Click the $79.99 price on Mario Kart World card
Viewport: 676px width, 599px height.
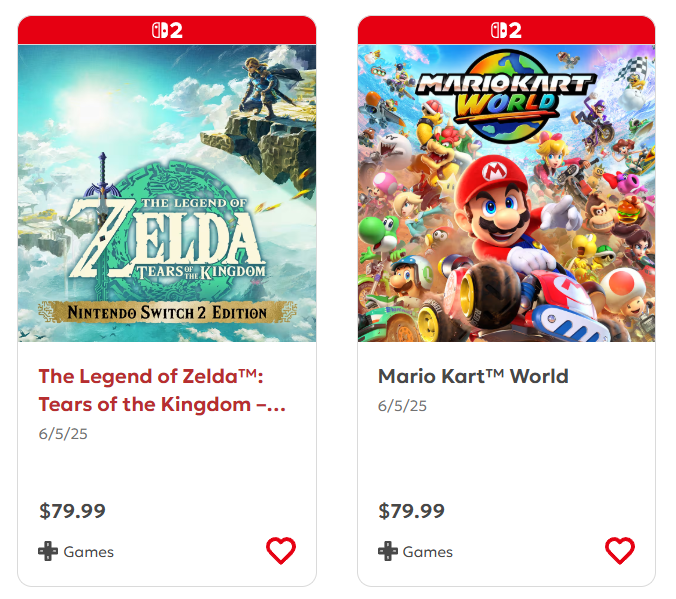412,511
